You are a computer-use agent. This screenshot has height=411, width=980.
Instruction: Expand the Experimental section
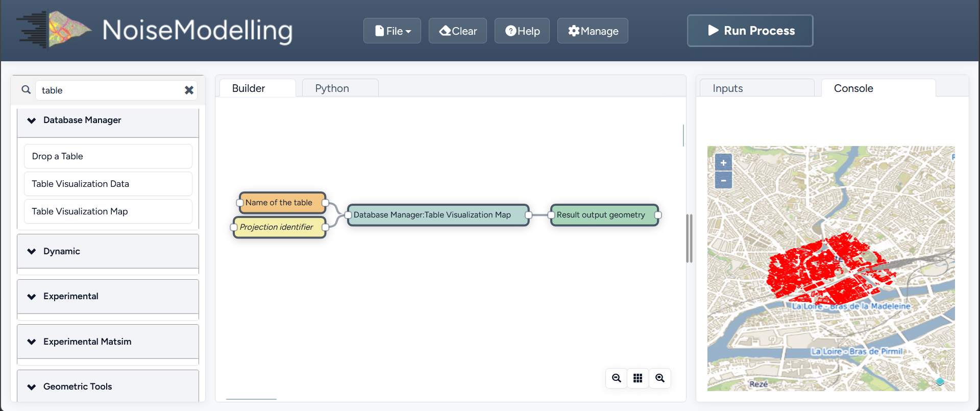click(x=108, y=297)
